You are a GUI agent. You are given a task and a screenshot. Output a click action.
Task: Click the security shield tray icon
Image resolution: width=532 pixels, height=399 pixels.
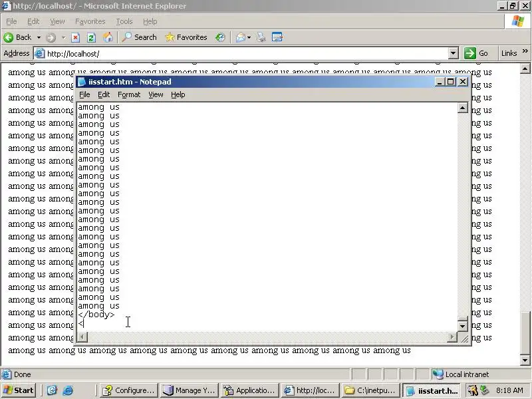click(472, 390)
